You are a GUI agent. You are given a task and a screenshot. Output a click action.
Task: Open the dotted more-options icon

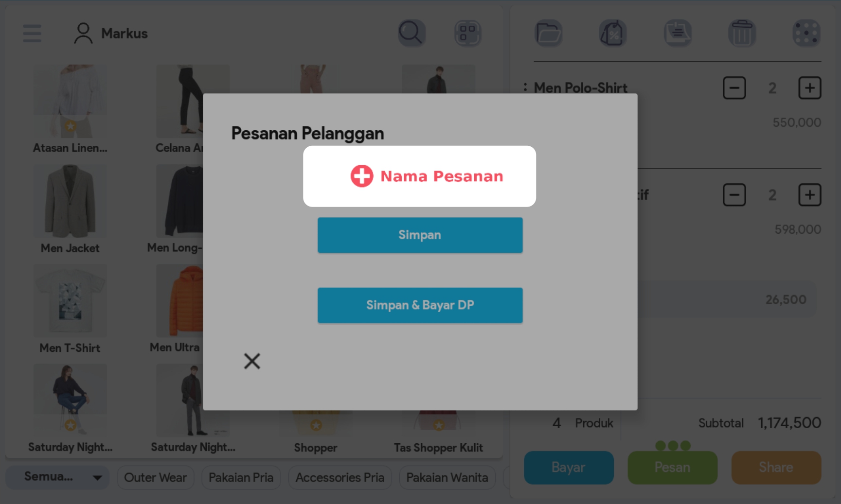point(806,33)
